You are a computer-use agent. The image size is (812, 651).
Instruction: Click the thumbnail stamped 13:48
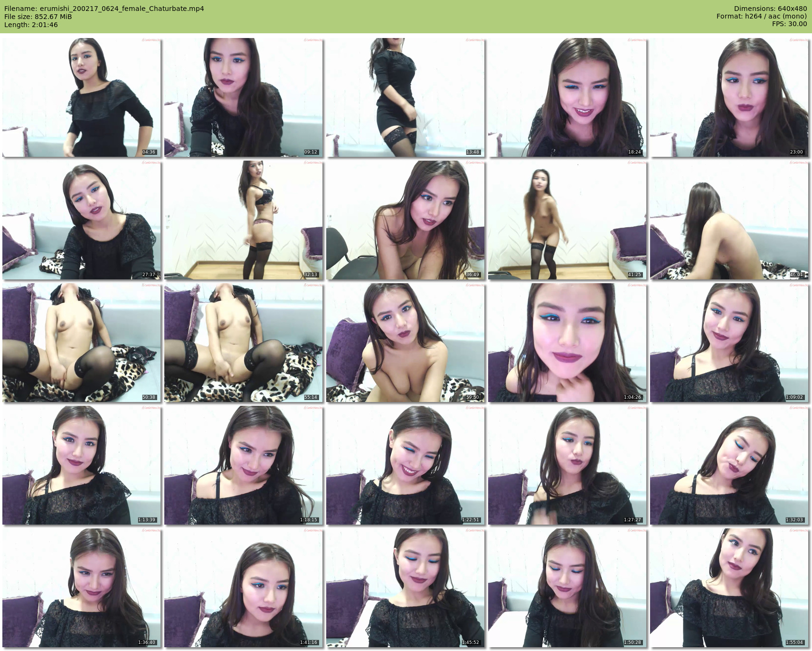(406, 97)
